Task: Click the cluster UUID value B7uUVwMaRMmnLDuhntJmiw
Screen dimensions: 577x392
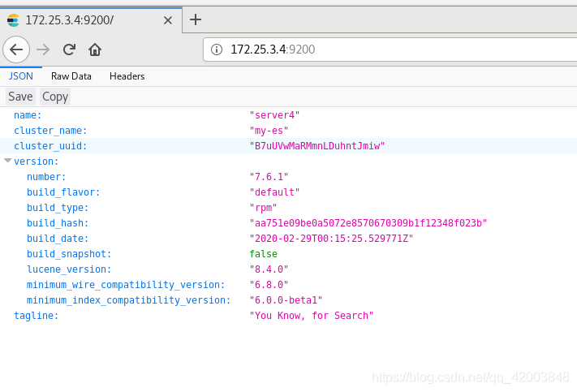Action: coord(317,146)
